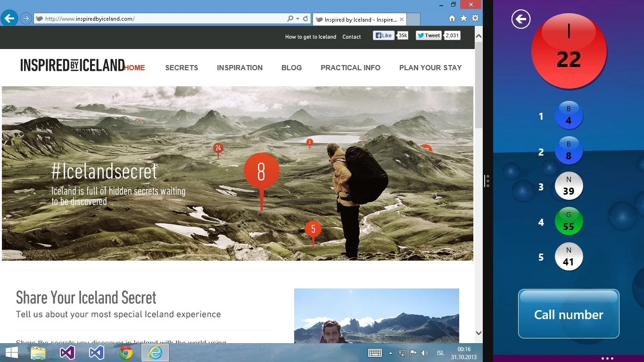Click the large red I 22 ball
Viewport: 644px width, 362px height.
(569, 51)
